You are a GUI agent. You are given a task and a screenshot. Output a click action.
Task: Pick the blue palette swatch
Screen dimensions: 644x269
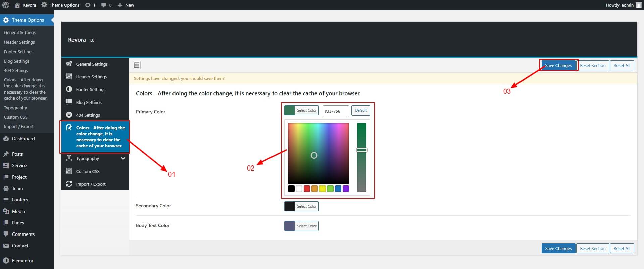point(338,189)
